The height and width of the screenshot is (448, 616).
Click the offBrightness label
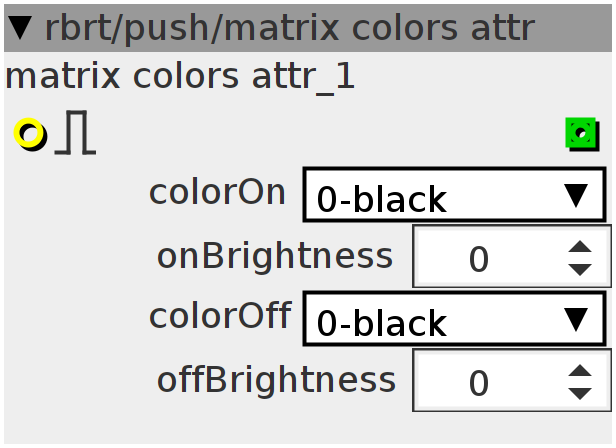click(x=277, y=380)
